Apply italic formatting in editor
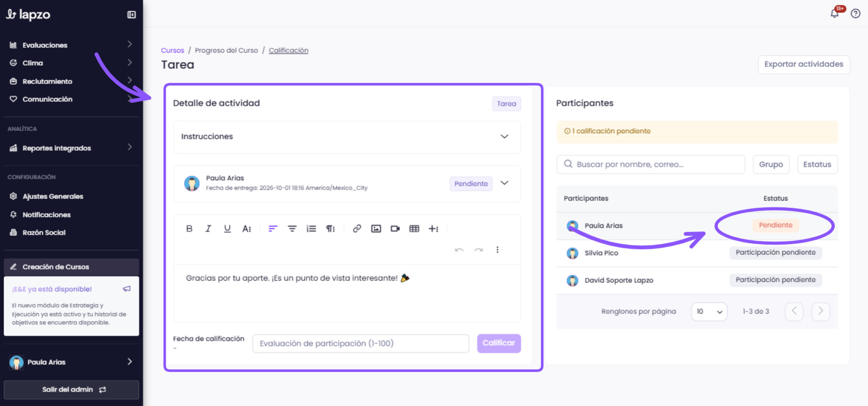Viewport: 868px width, 406px height. point(208,229)
